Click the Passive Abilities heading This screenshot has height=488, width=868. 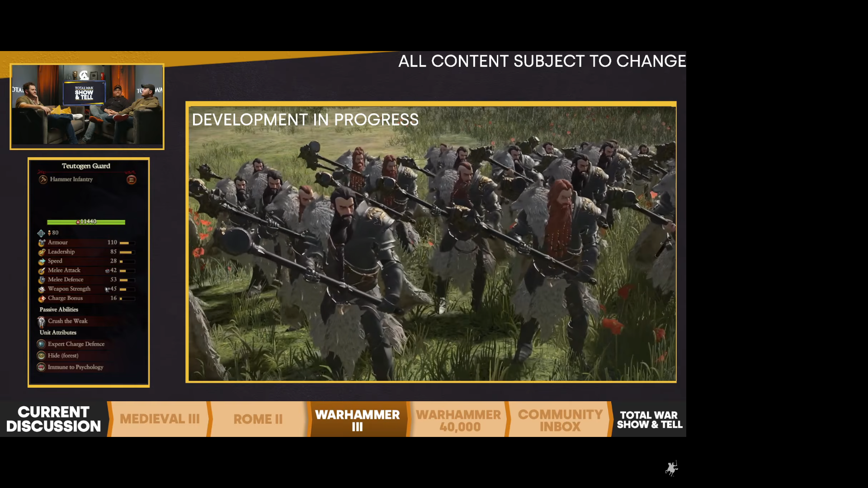[x=59, y=310]
